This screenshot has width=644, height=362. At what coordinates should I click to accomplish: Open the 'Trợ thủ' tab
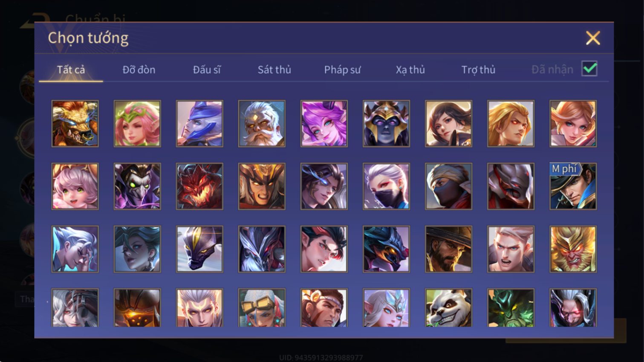(478, 70)
